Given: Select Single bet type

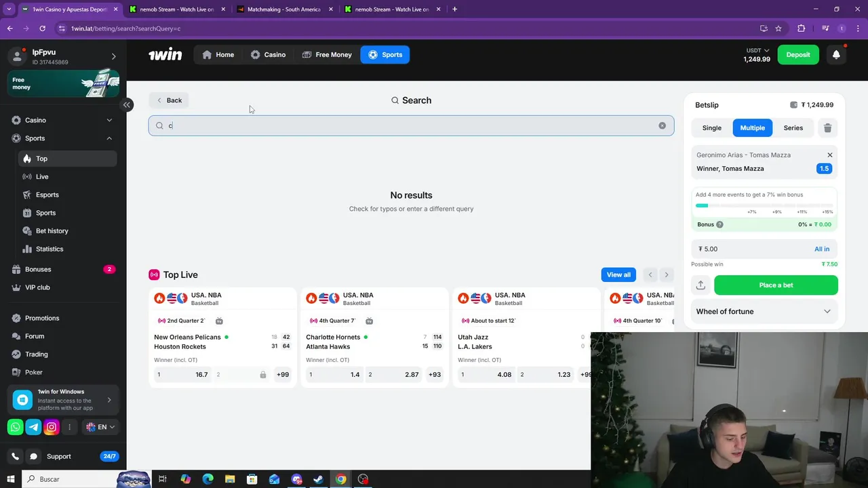Looking at the screenshot, I should (712, 128).
